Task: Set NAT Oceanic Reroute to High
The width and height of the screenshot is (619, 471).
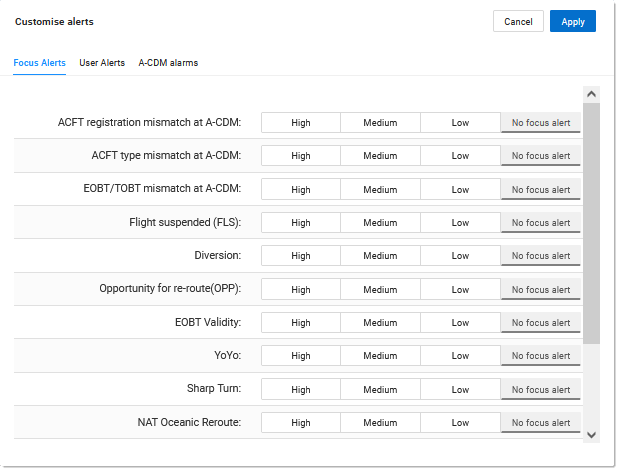Action: (301, 422)
